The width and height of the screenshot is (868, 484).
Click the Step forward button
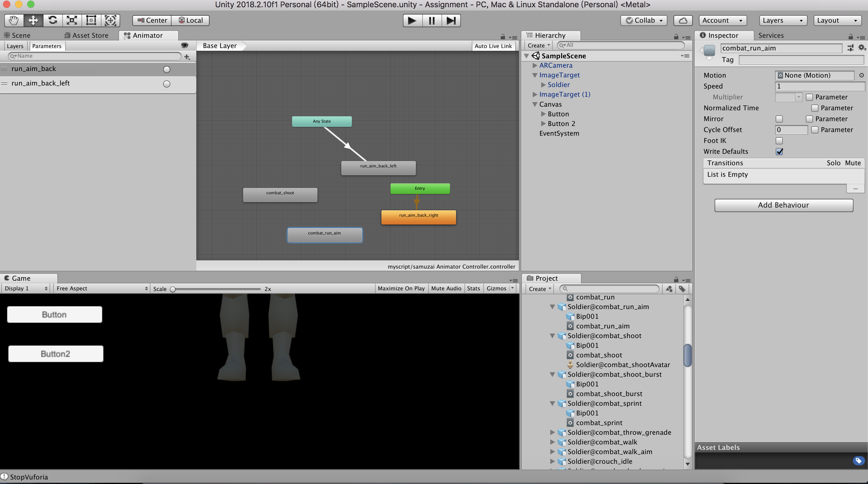coord(451,21)
